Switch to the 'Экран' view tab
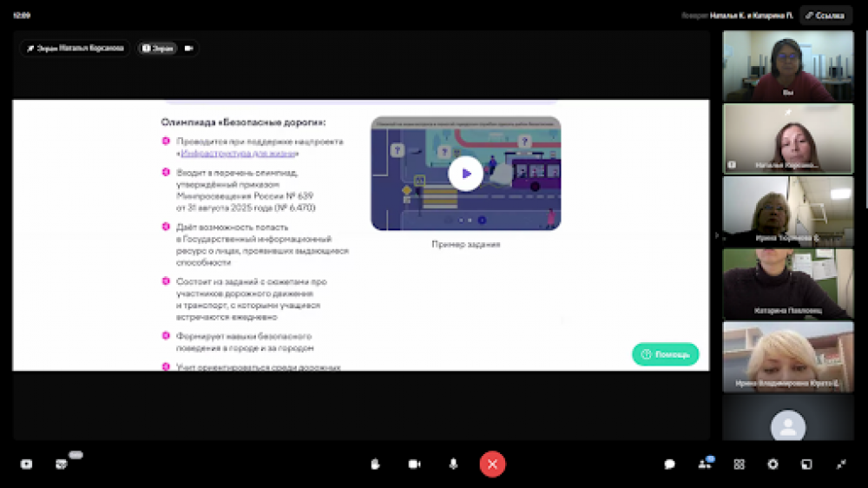This screenshot has height=488, width=868. click(157, 49)
